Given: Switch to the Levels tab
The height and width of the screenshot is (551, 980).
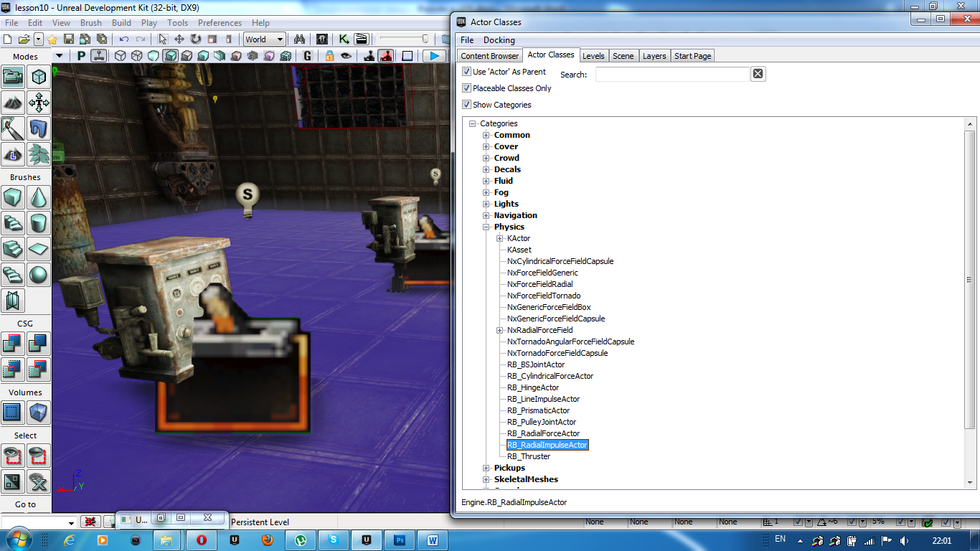Looking at the screenshot, I should tap(593, 56).
